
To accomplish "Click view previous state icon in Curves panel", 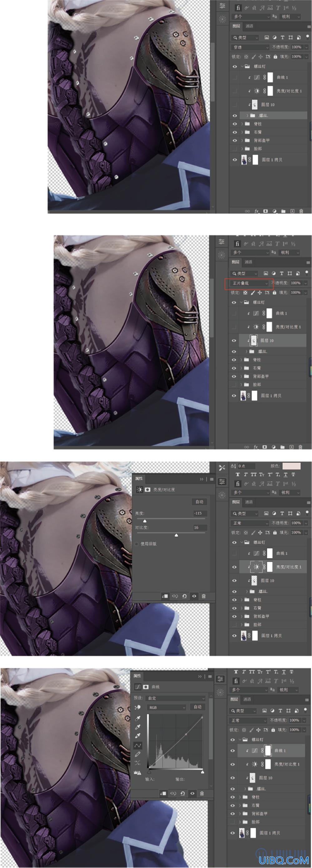I will click(173, 793).
